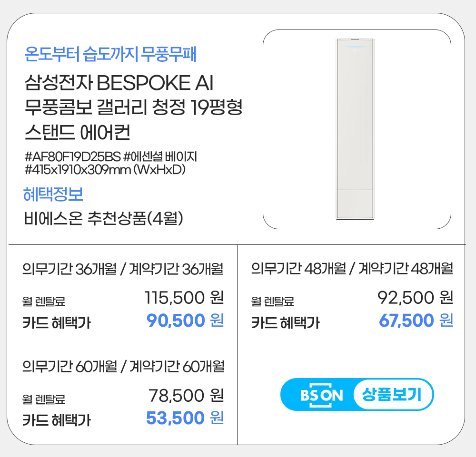Image resolution: width=476 pixels, height=457 pixels.
Task: Click the 92,500 원 monthly rental fee
Action: (x=415, y=298)
